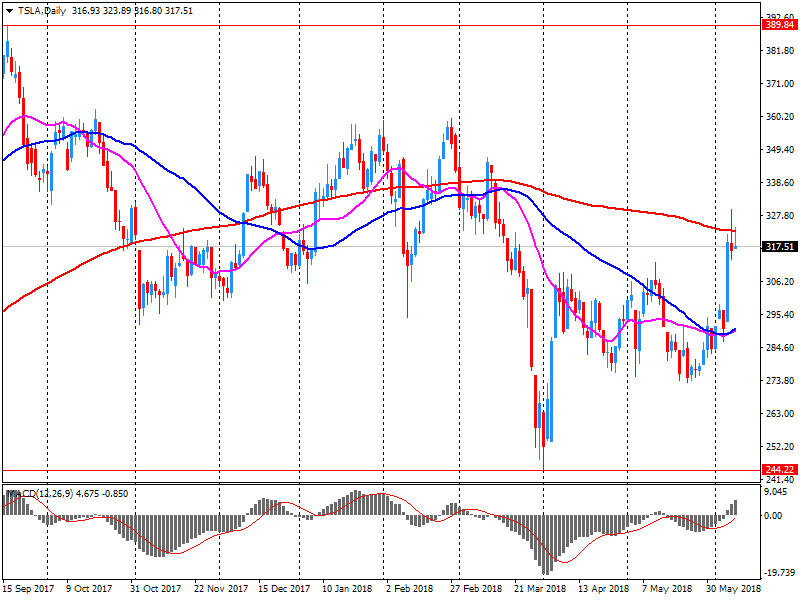Viewport: 800px width, 600px height.
Task: Click the 31 Oct 2017 date label
Action: pos(157,588)
